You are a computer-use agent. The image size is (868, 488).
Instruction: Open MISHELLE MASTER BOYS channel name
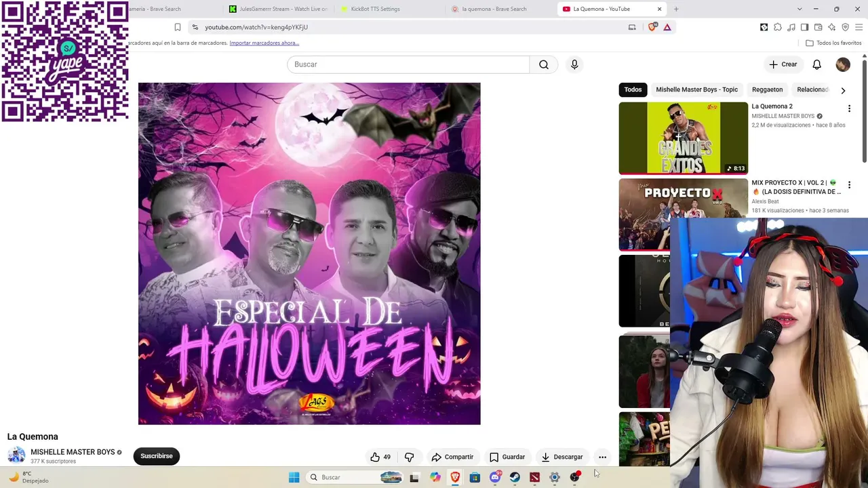click(x=73, y=452)
